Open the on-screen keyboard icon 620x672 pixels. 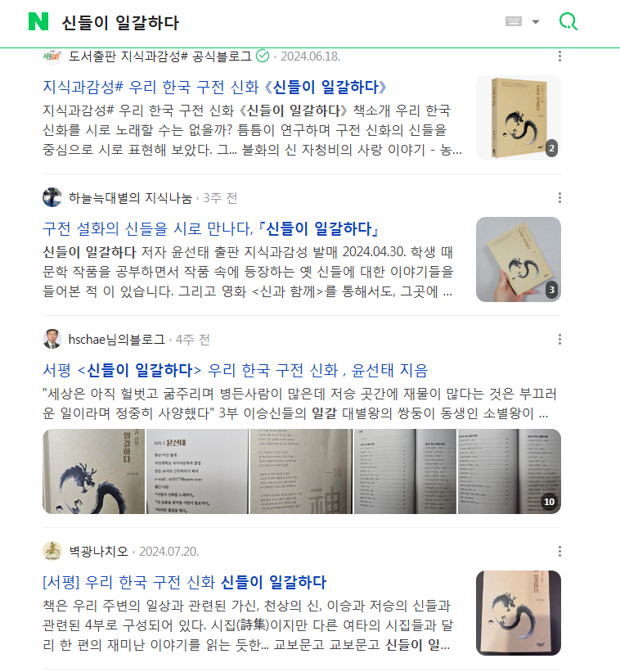point(514,21)
